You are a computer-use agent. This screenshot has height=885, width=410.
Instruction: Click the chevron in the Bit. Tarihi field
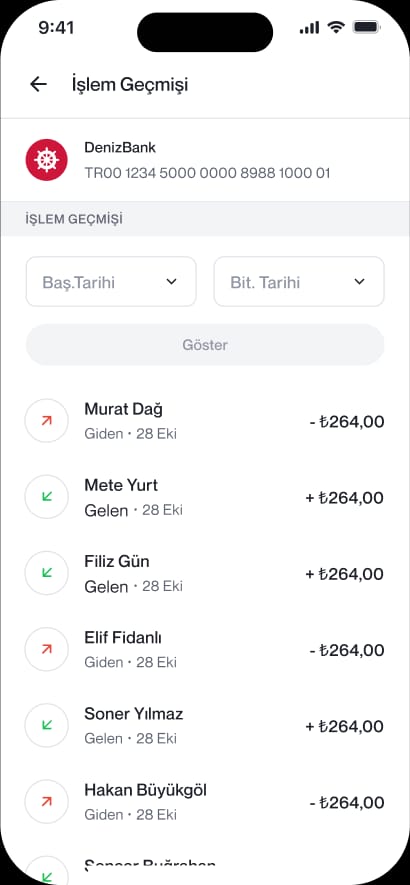coord(360,282)
